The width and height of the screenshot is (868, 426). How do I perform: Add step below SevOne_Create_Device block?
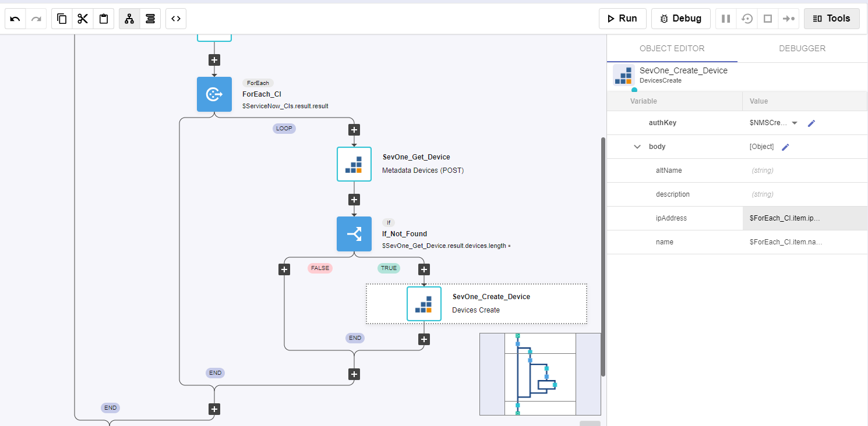(x=424, y=339)
